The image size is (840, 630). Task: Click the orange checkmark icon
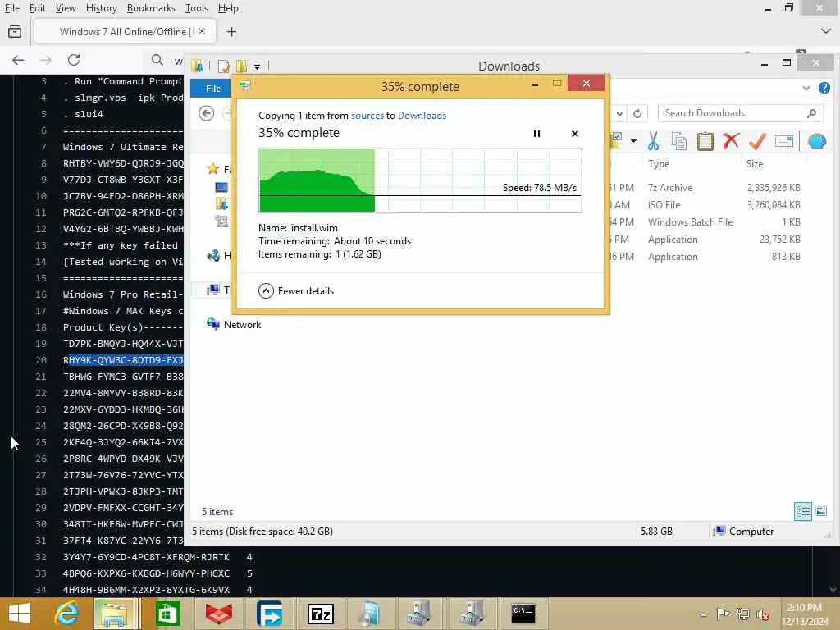pyautogui.click(x=757, y=141)
